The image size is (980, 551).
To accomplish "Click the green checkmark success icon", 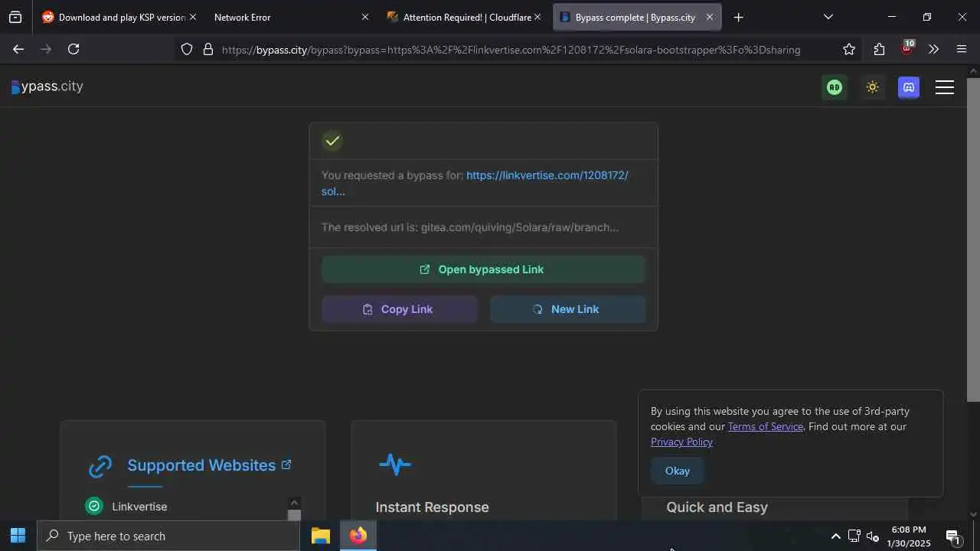I will tap(332, 141).
